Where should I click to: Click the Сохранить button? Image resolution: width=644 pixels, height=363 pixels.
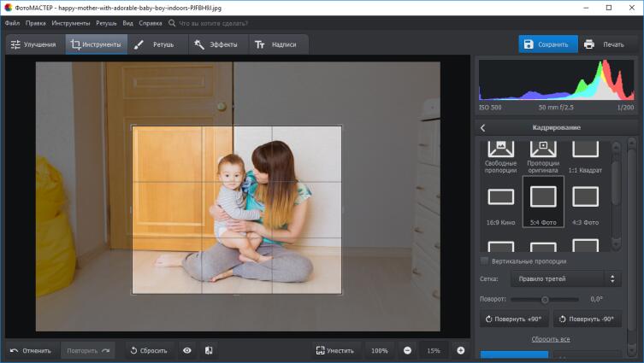547,44
